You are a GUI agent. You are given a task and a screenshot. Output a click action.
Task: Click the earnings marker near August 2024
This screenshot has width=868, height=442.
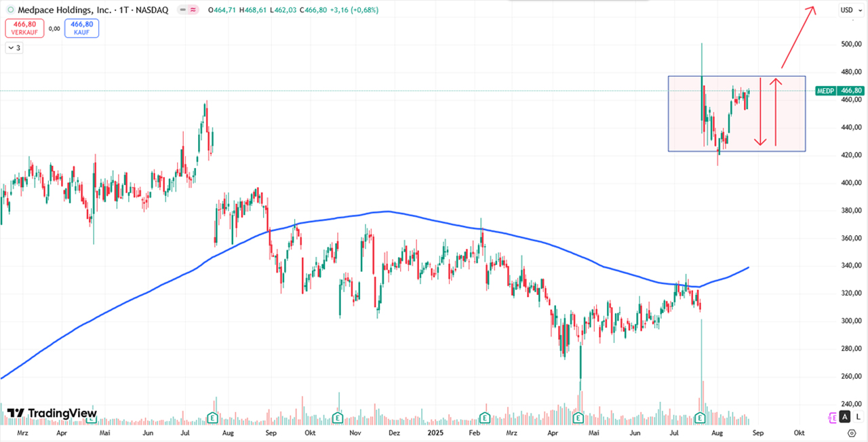click(x=212, y=417)
